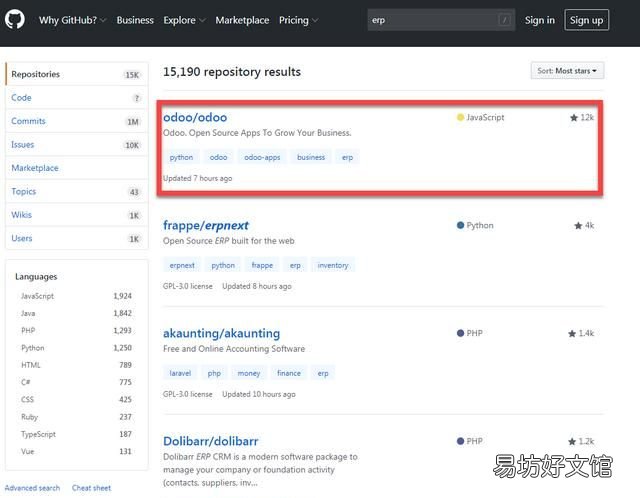Viewport: 640px width, 498px height.
Task: Click the python tag under odoo/odoo
Action: click(x=181, y=157)
